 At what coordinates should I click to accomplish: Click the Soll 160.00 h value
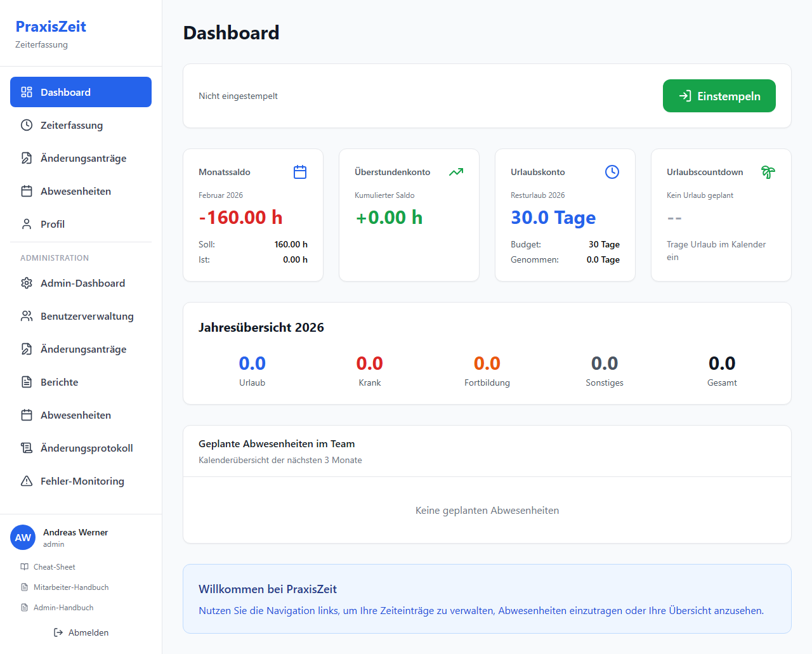(291, 244)
